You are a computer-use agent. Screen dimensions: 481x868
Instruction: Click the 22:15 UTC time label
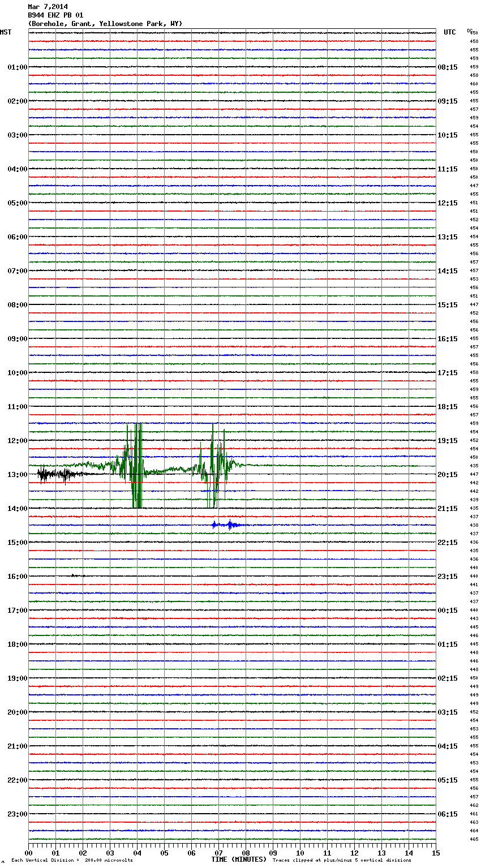(x=448, y=543)
